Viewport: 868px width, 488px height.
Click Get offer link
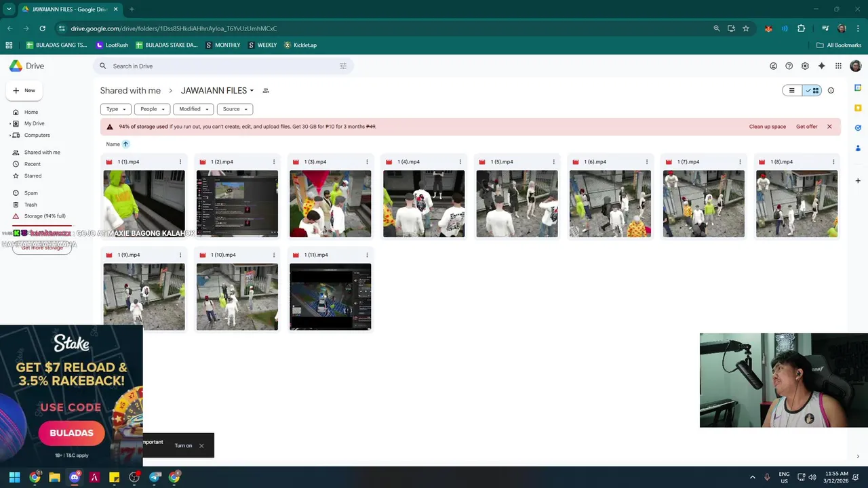807,127
